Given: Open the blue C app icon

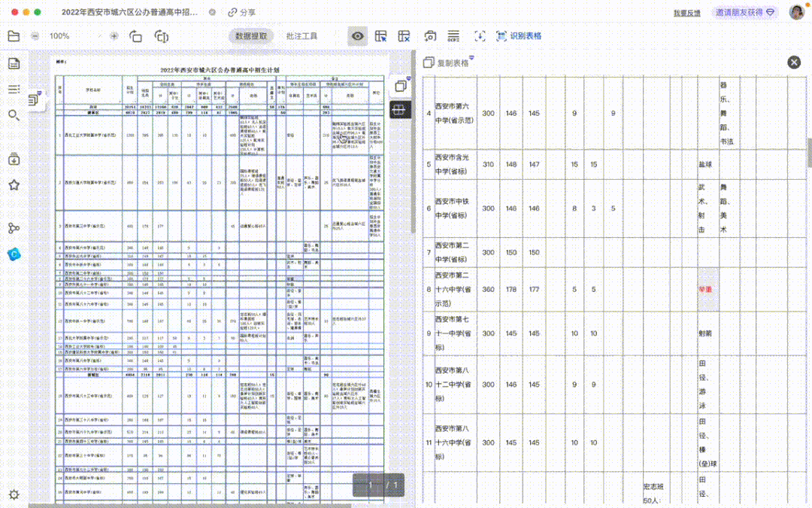Looking at the screenshot, I should coord(14,254).
